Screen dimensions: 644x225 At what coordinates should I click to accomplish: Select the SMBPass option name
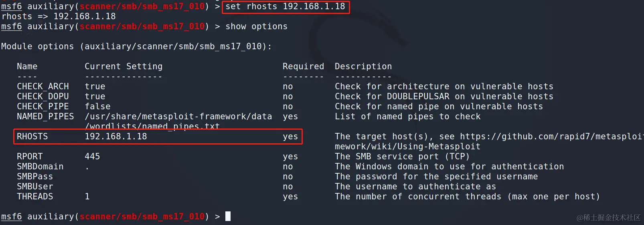35,177
